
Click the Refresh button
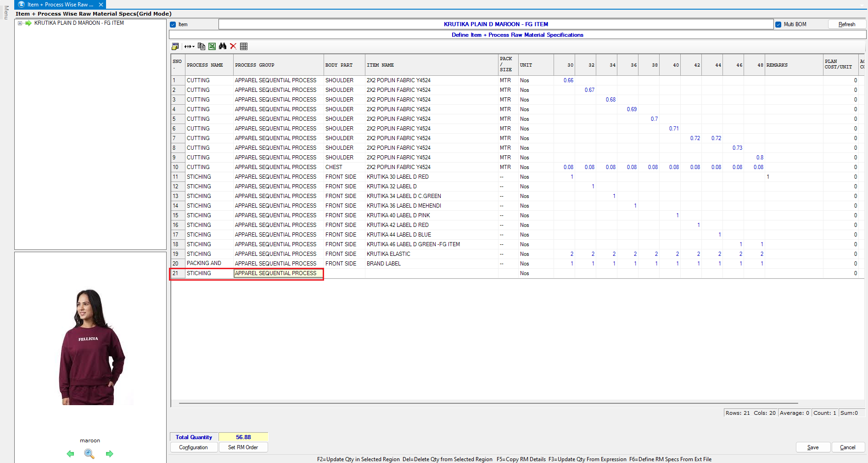pos(846,24)
